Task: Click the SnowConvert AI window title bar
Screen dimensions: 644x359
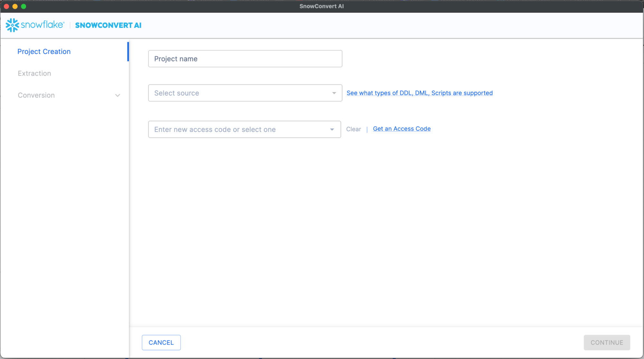Action: (321, 6)
